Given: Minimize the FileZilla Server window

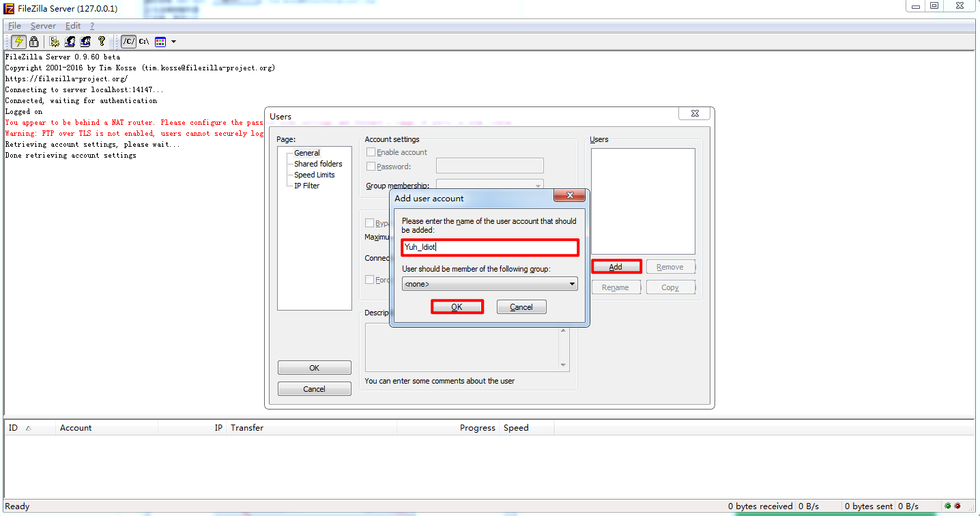Looking at the screenshot, I should pos(915,6).
